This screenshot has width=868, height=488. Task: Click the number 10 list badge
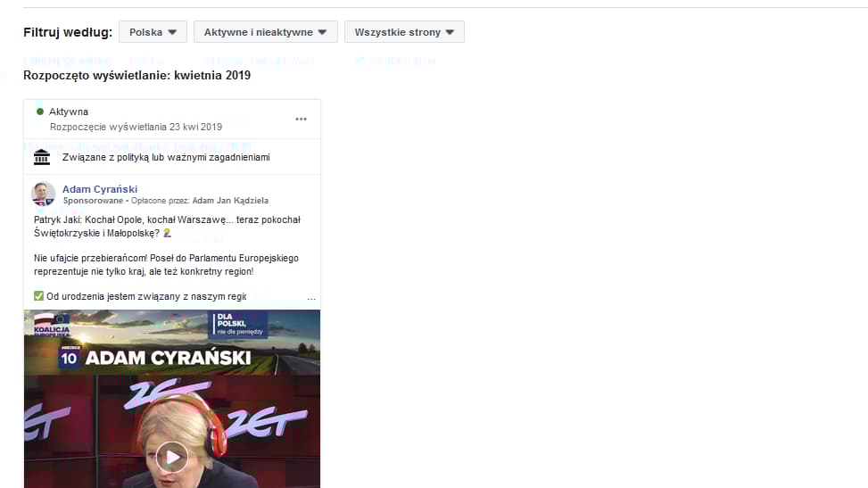[69, 357]
